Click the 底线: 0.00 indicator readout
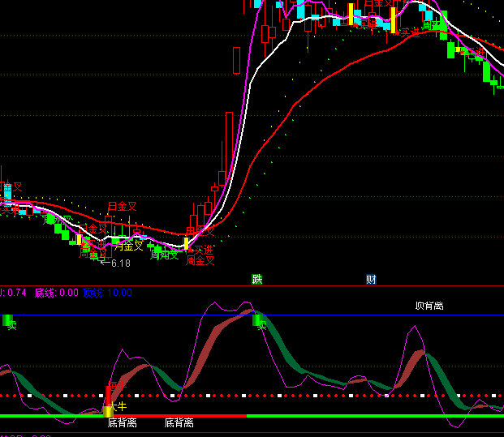Image resolution: width=504 pixels, height=437 pixels. [x=57, y=293]
